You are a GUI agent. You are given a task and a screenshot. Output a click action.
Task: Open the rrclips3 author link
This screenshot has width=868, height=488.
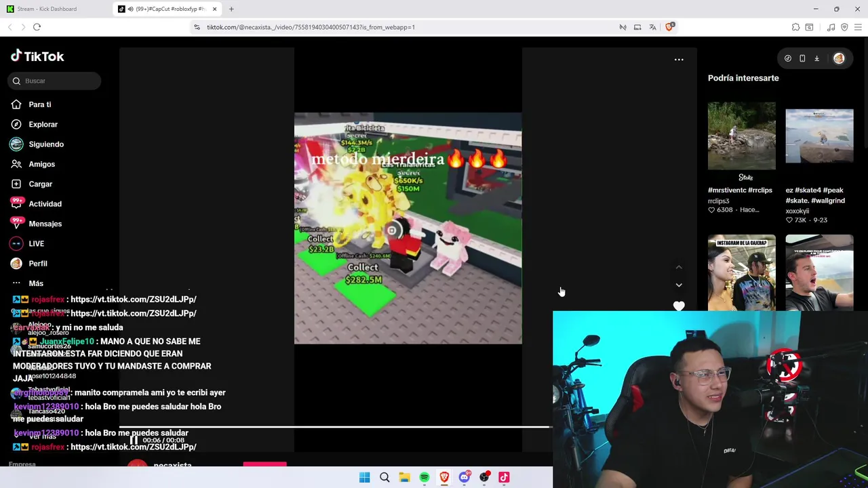719,201
